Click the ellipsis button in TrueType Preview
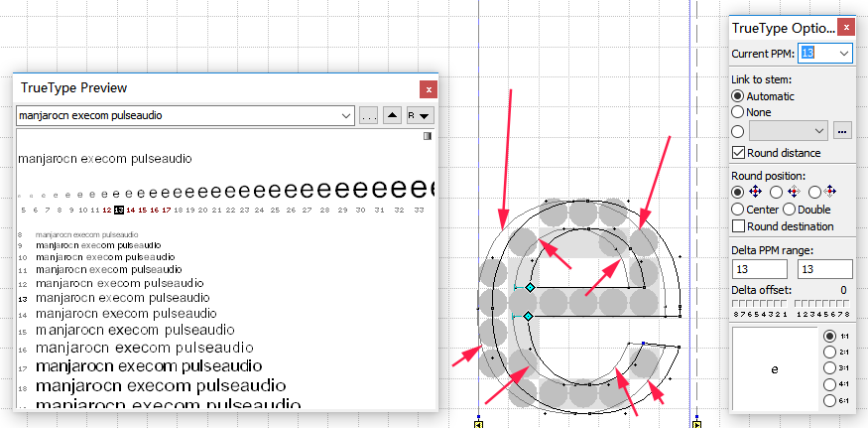This screenshot has width=868, height=428. point(369,116)
